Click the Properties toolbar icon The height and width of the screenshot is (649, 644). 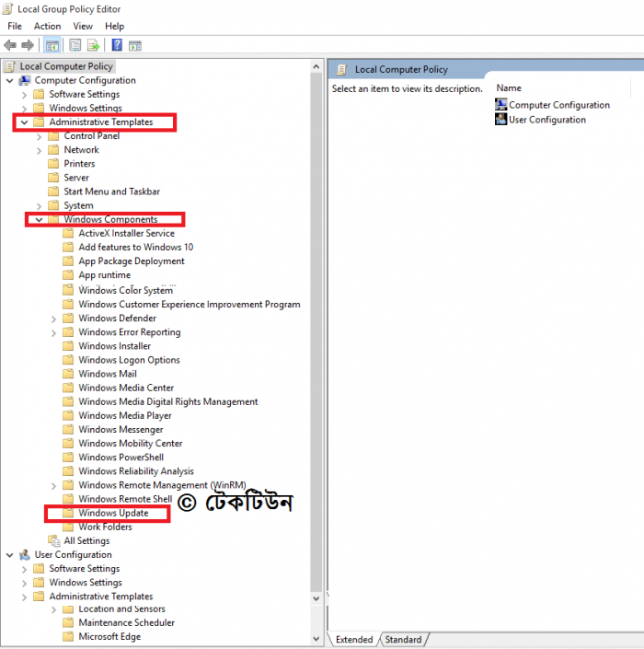75,45
